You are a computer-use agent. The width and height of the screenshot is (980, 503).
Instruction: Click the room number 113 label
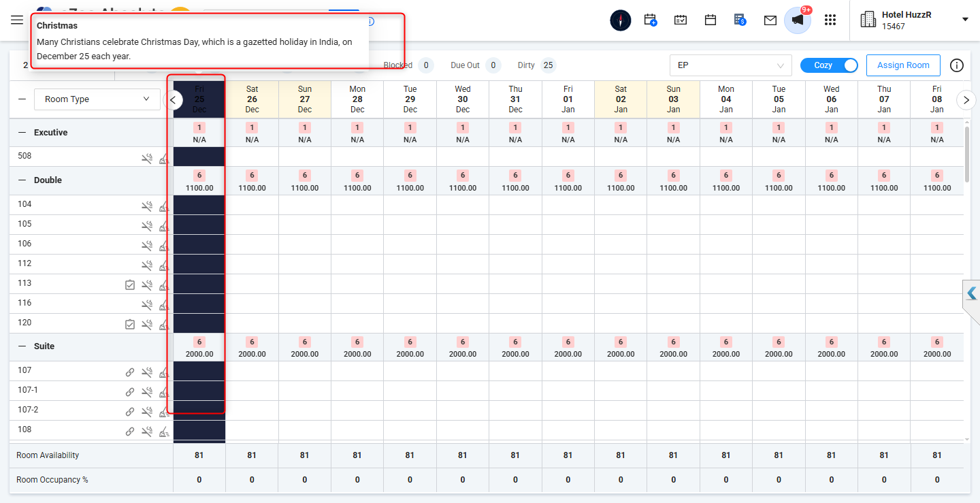(x=24, y=283)
